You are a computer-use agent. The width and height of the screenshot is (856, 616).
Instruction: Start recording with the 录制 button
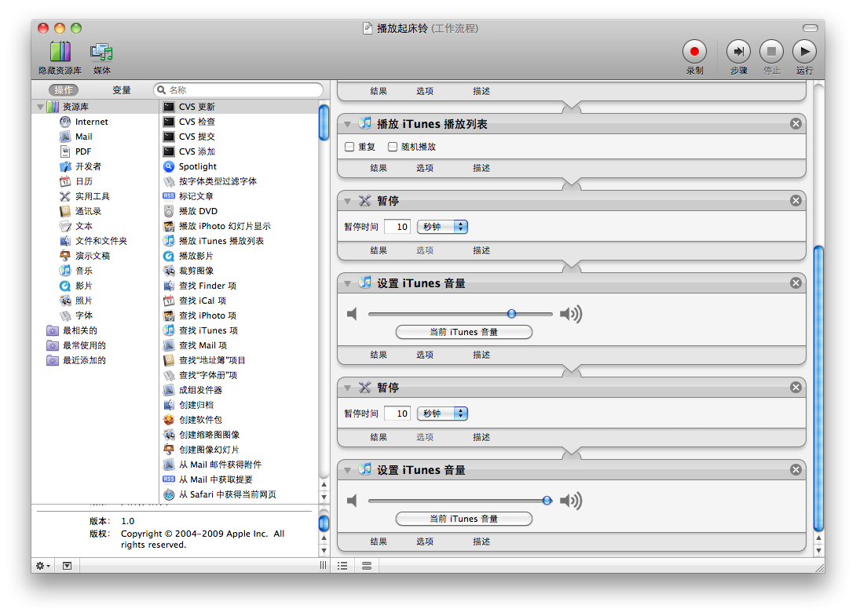point(694,52)
